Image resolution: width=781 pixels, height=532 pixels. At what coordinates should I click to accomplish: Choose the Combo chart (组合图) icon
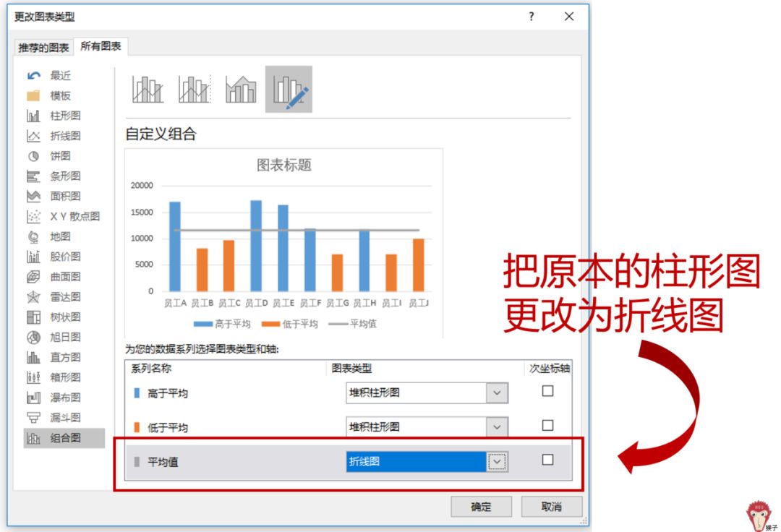coord(33,438)
